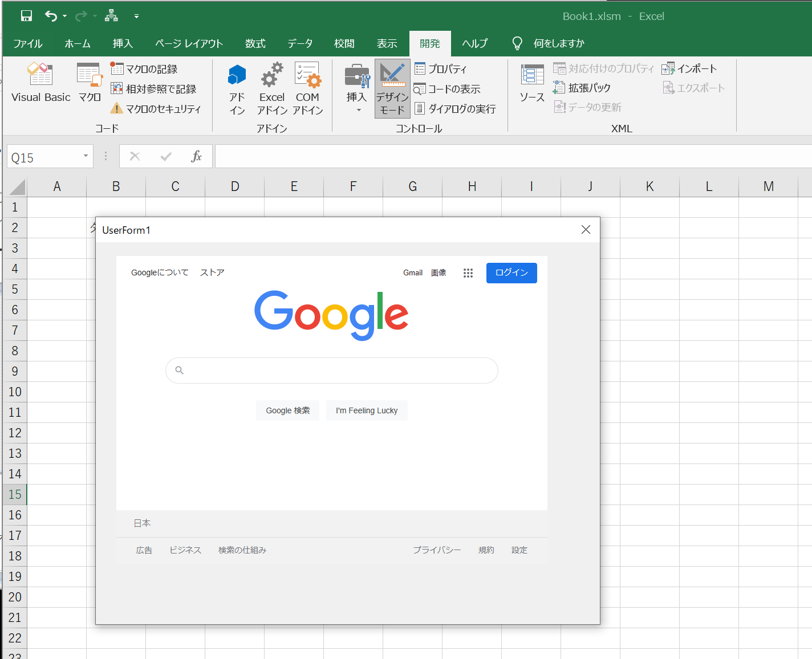Screen dimensions: 812x659
Task: Open the Google apps grid icon
Action: coord(468,273)
